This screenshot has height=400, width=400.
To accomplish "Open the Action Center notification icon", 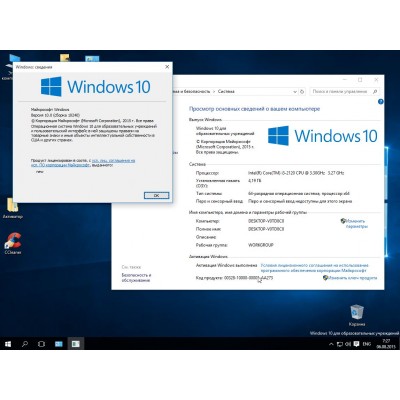I will point(356,344).
